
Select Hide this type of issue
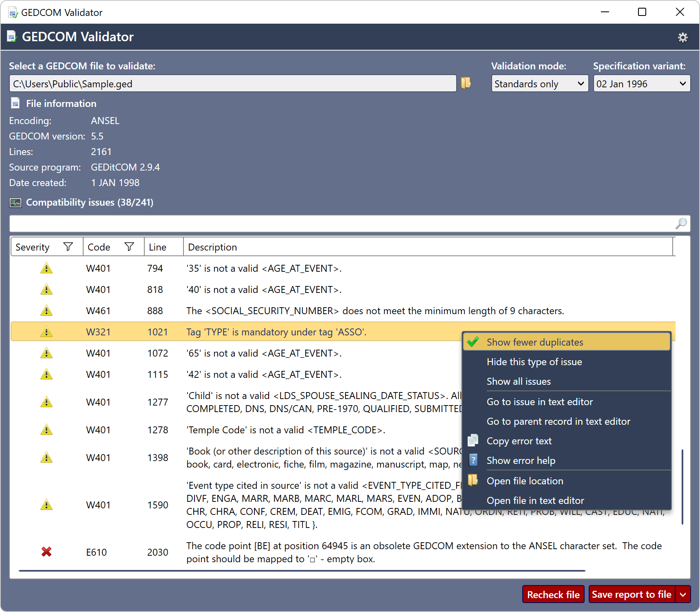[534, 361]
